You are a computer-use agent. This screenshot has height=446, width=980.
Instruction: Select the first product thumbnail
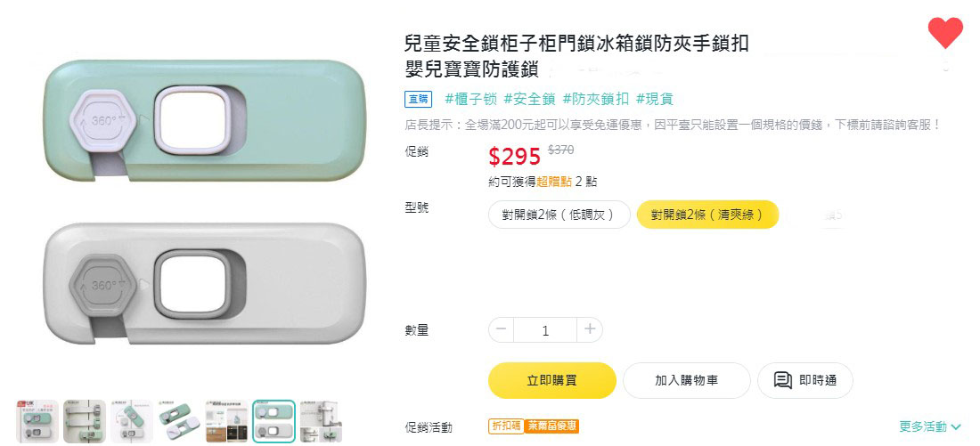pos(37,421)
